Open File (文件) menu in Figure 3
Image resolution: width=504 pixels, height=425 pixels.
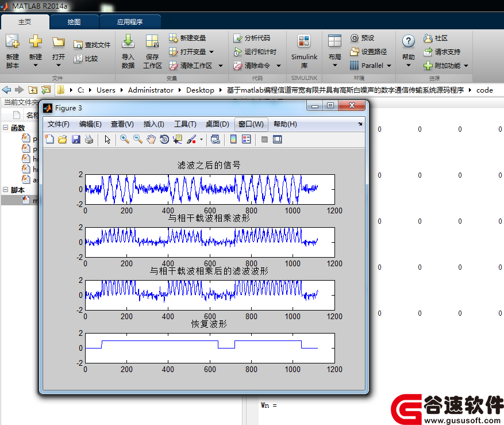point(58,124)
